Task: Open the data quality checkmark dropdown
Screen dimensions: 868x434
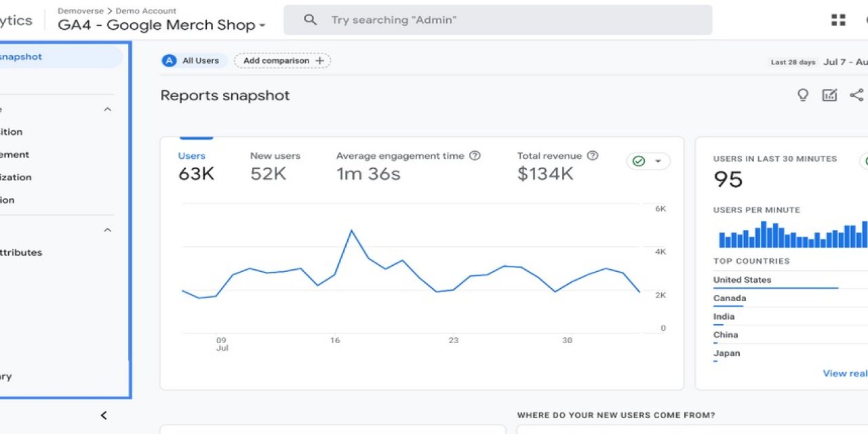Action: (648, 161)
